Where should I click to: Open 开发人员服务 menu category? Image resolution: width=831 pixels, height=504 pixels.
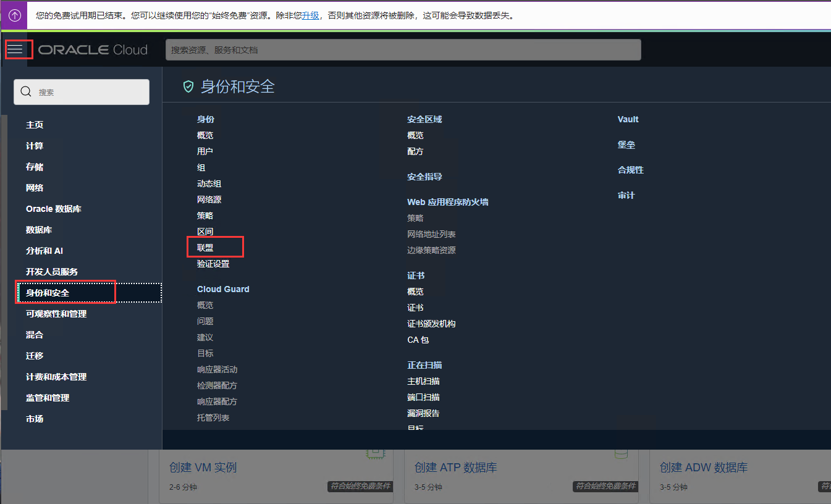click(52, 272)
